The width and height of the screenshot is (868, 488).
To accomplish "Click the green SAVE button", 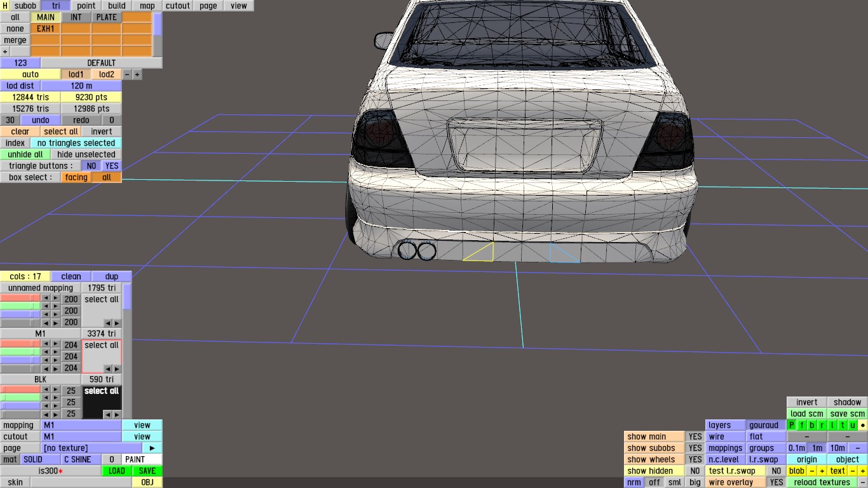I will coord(147,471).
